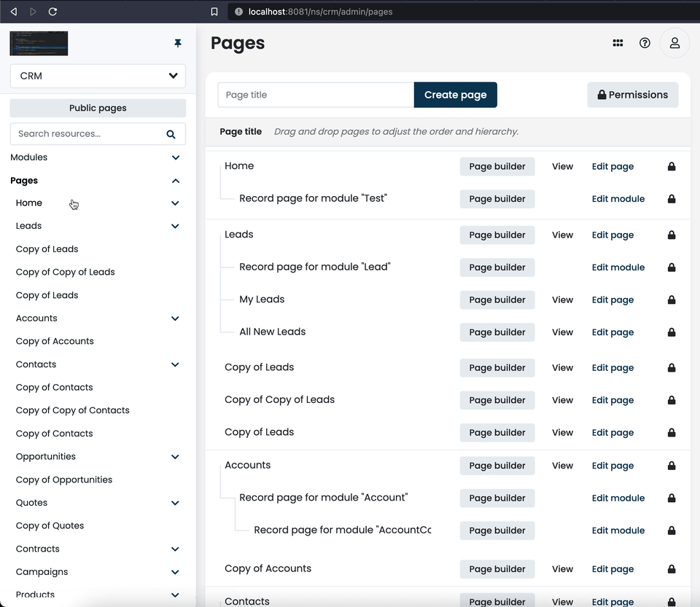Reload the page with the refresh icon
The height and width of the screenshot is (607, 700).
(x=52, y=12)
